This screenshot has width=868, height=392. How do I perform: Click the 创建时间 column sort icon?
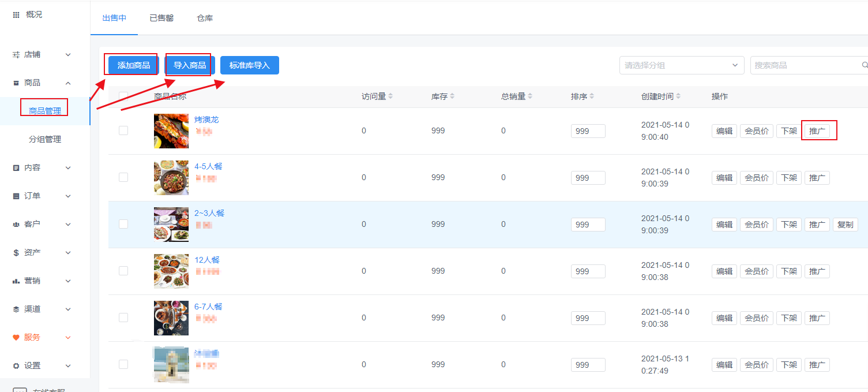point(678,96)
